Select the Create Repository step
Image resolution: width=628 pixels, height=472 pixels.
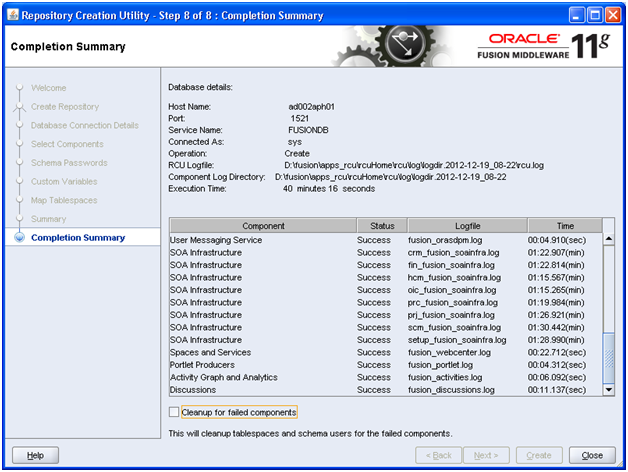coord(65,107)
